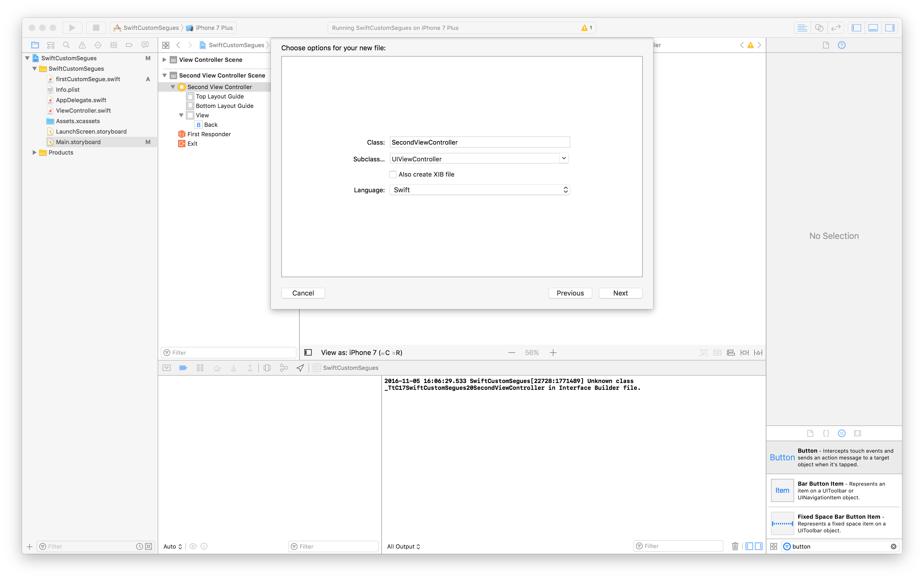The width and height of the screenshot is (924, 580).
Task: Open the Subclass combo box dropdown arrow
Action: (x=564, y=158)
